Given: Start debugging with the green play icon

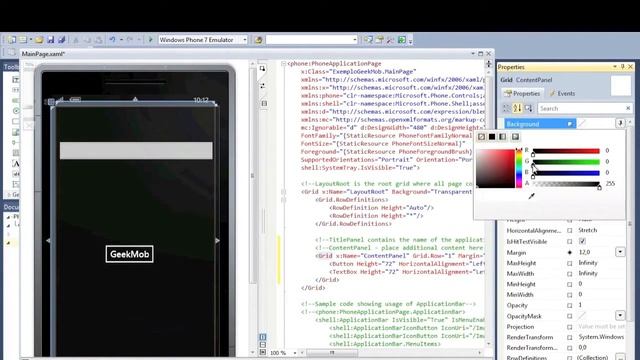Looking at the screenshot, I should pyautogui.click(x=150, y=40).
